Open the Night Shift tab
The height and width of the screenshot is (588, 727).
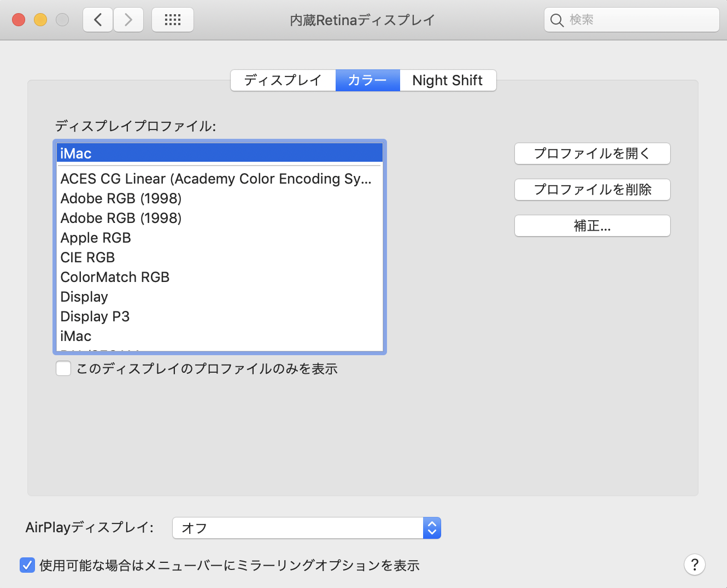pos(448,80)
